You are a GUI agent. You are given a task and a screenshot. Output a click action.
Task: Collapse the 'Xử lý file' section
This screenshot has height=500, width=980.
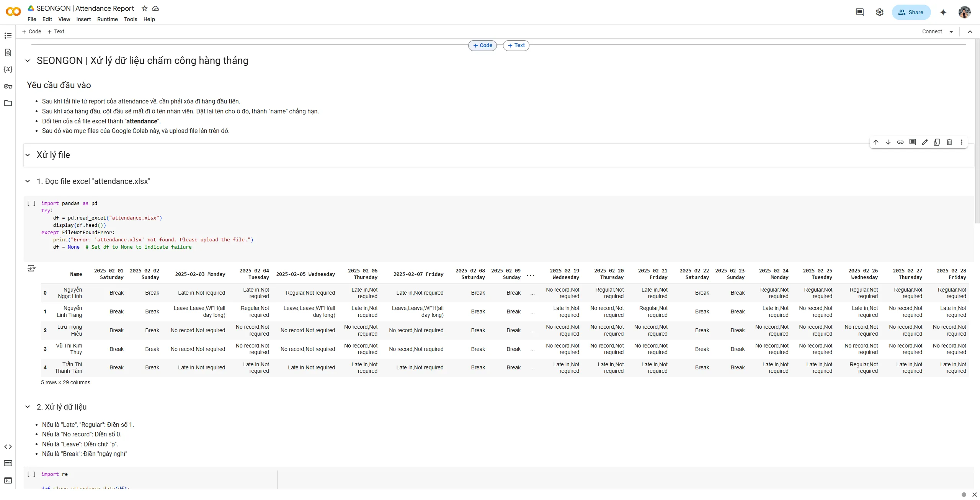click(28, 155)
